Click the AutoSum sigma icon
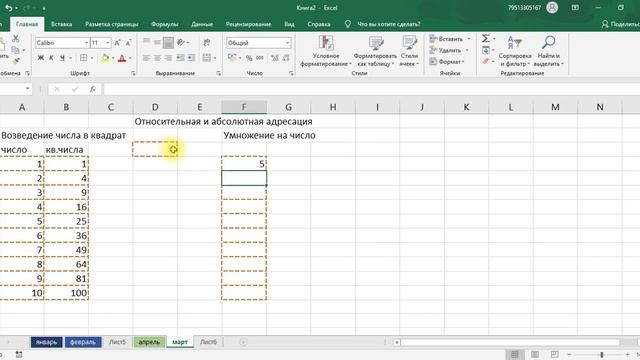 485,39
